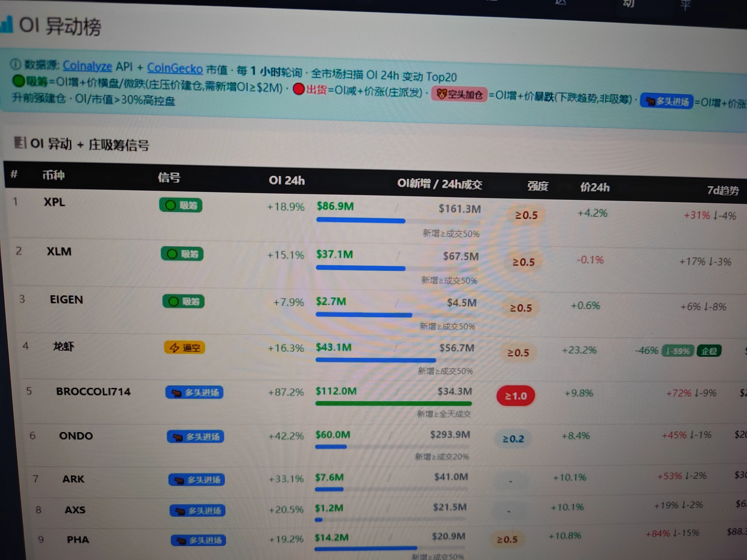Click the 多头进场 badge for BROCCOLI714
The image size is (747, 560).
(195, 393)
